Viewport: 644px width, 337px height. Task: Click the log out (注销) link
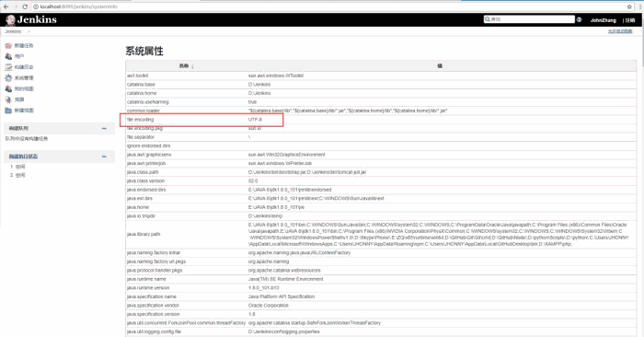point(630,20)
